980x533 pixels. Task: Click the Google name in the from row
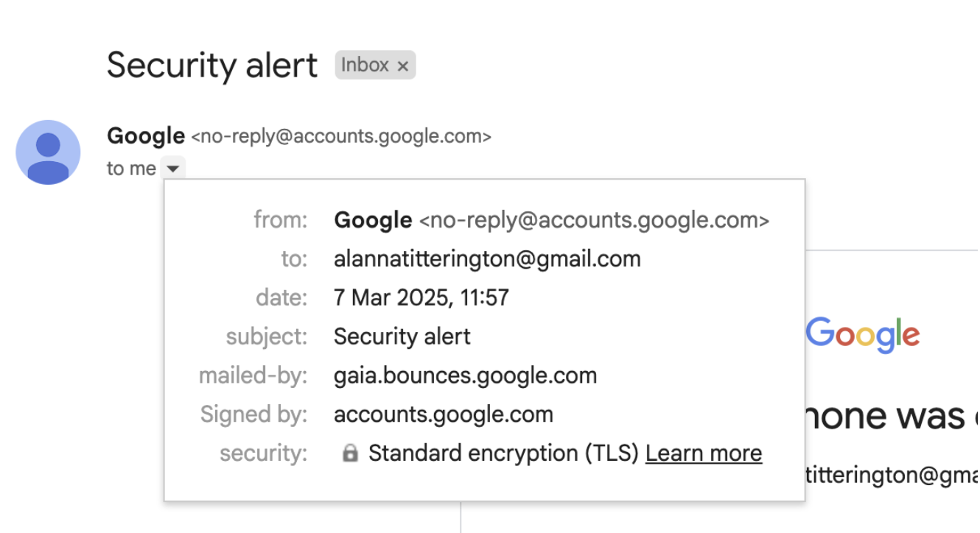click(x=373, y=220)
